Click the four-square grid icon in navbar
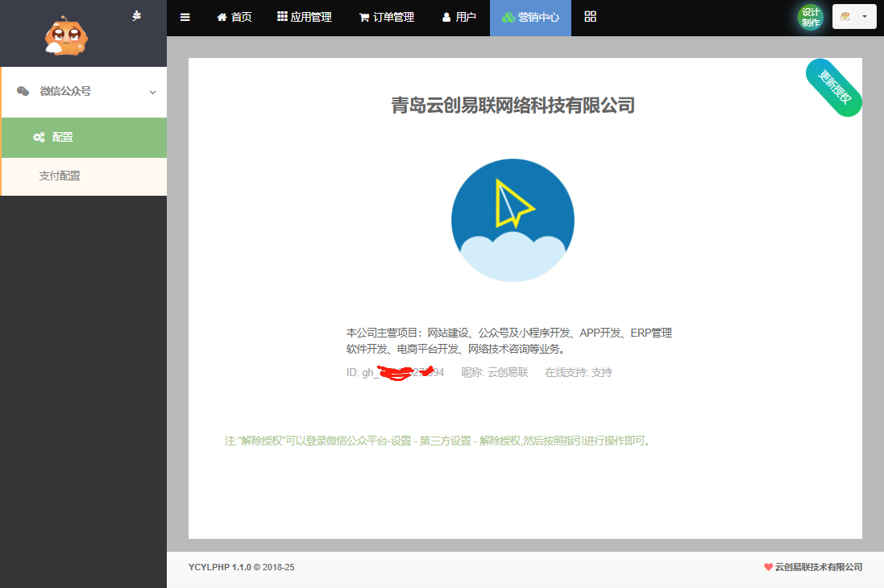 (x=590, y=17)
